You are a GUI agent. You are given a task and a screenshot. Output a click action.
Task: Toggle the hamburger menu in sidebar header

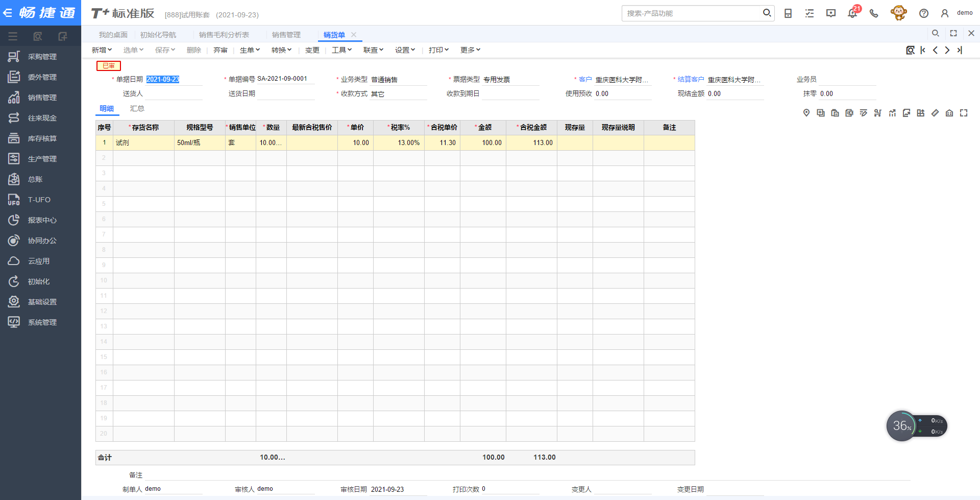13,36
